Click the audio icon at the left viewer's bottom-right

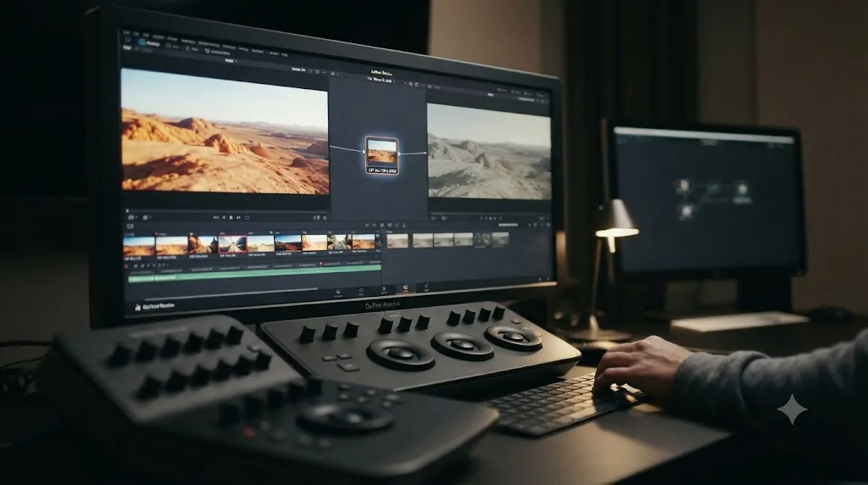(x=316, y=217)
